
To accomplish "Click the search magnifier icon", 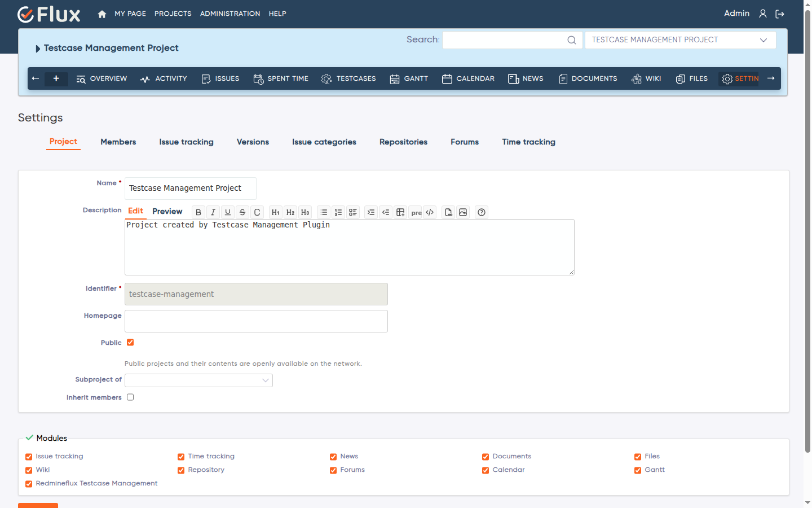I will click(572, 40).
